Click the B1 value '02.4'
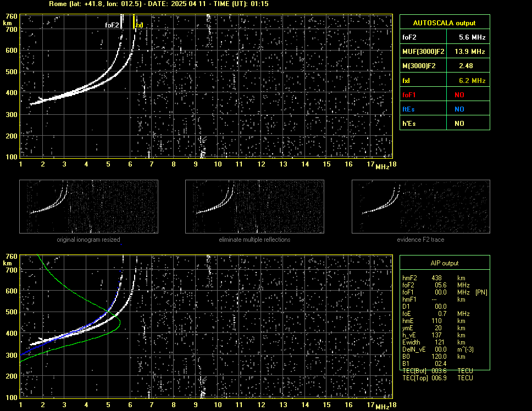 441,364
